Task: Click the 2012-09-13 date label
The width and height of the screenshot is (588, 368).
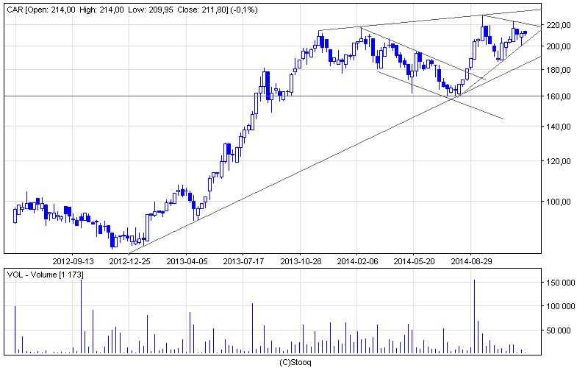Action: coord(73,261)
